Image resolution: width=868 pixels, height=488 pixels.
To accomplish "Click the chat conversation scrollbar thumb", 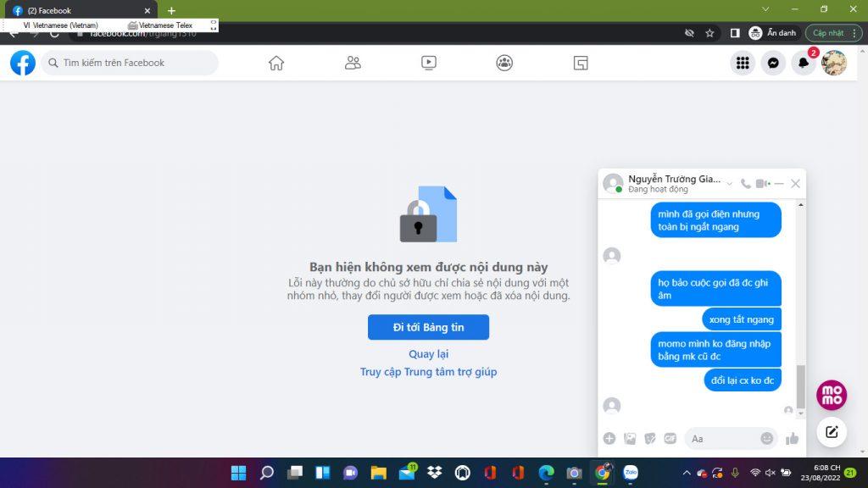I will click(800, 386).
